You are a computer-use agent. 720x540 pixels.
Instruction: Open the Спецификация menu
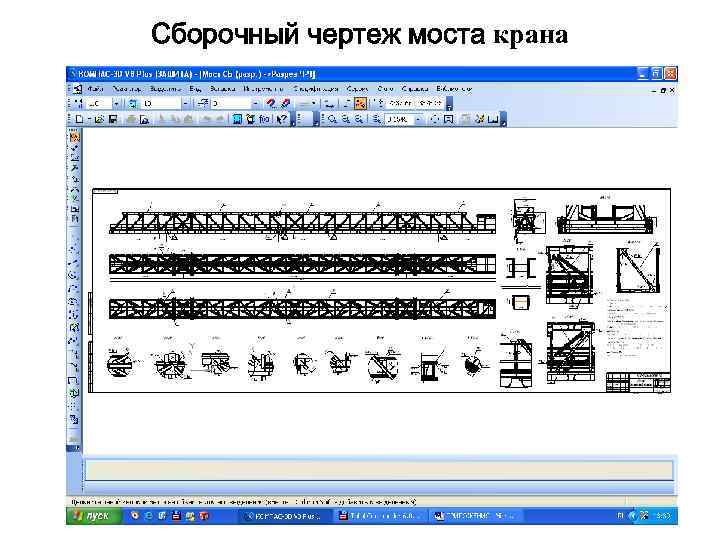click(x=316, y=89)
